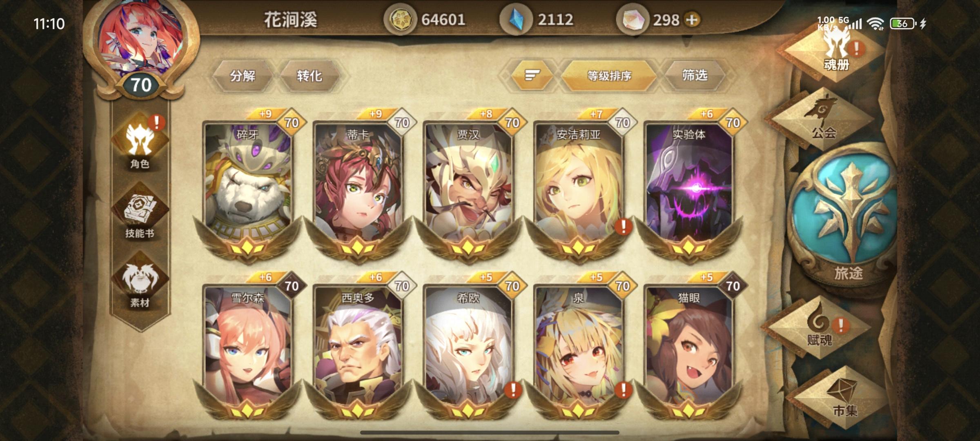980x441 pixels.
Task: Open the 魂册 soul book icon
Action: click(835, 51)
